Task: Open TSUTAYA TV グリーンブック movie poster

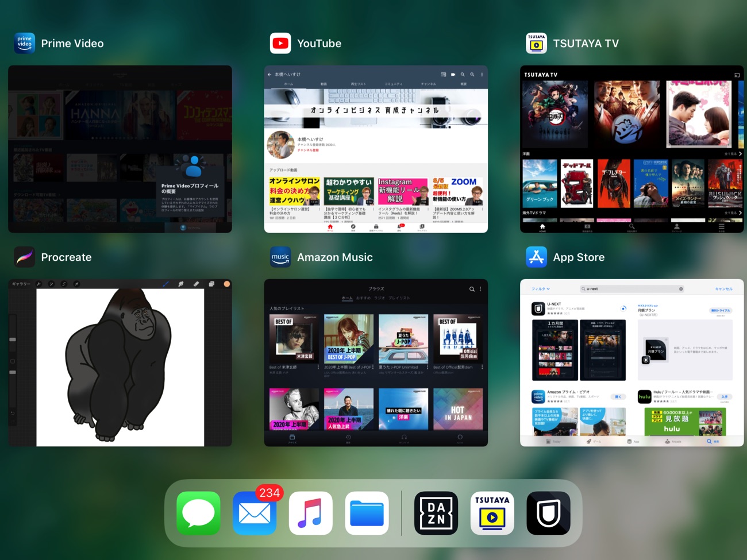Action: (540, 183)
